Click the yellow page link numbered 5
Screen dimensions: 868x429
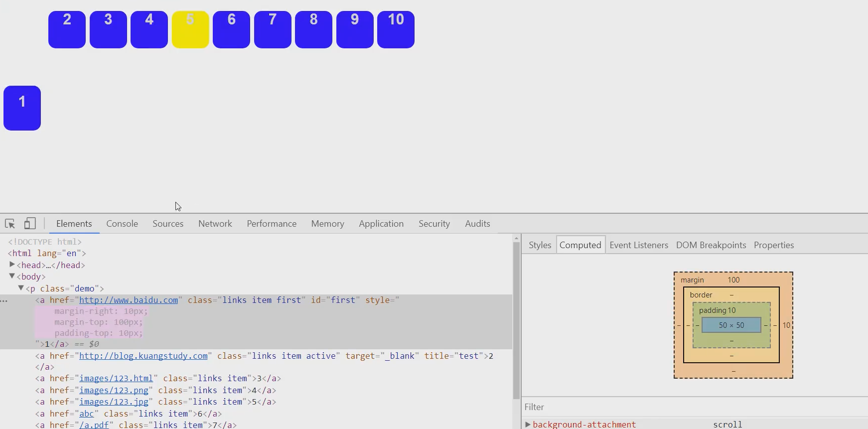(x=190, y=29)
